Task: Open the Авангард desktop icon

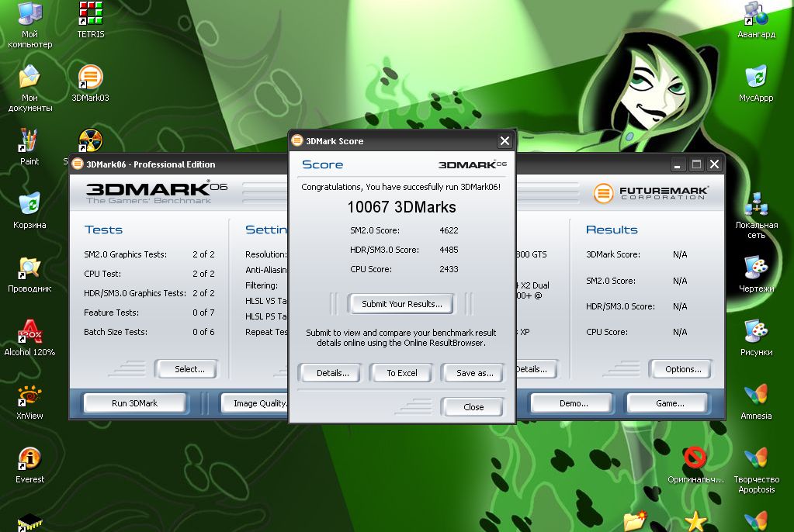Action: click(x=756, y=21)
